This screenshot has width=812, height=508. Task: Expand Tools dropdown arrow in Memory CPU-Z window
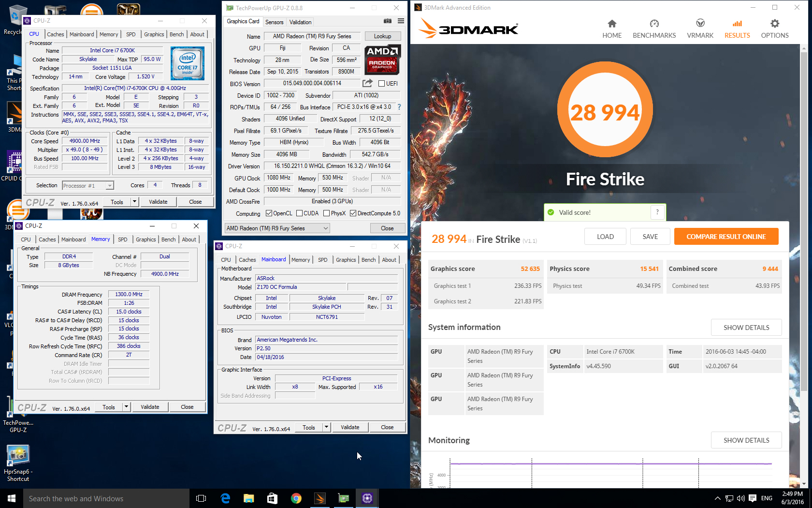(126, 407)
